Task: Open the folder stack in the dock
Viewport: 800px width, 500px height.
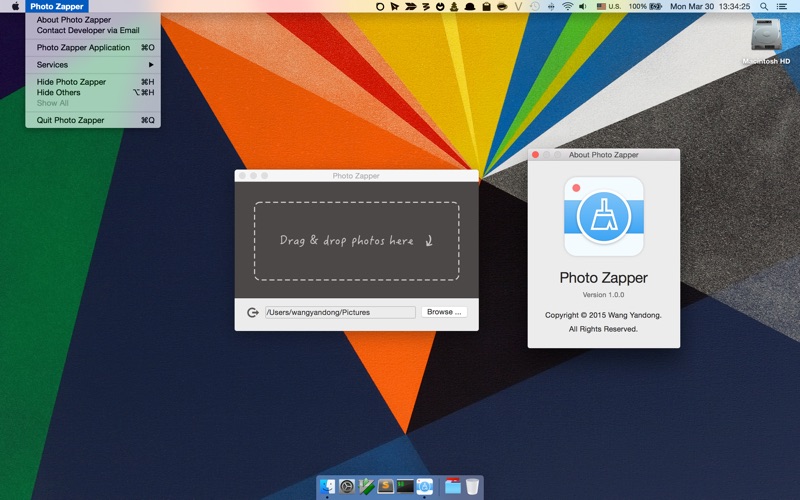Action: tap(453, 486)
